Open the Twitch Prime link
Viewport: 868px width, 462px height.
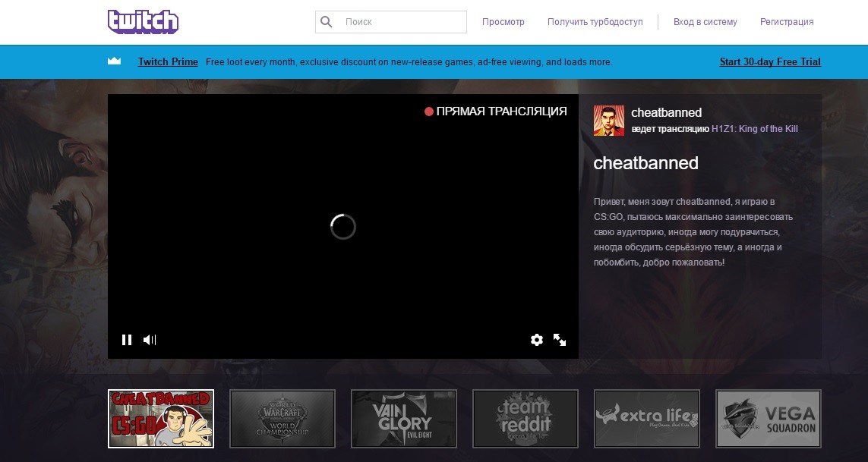(x=168, y=61)
